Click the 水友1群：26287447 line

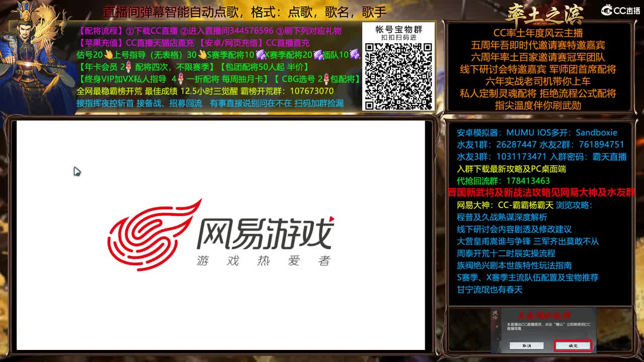(x=540, y=145)
